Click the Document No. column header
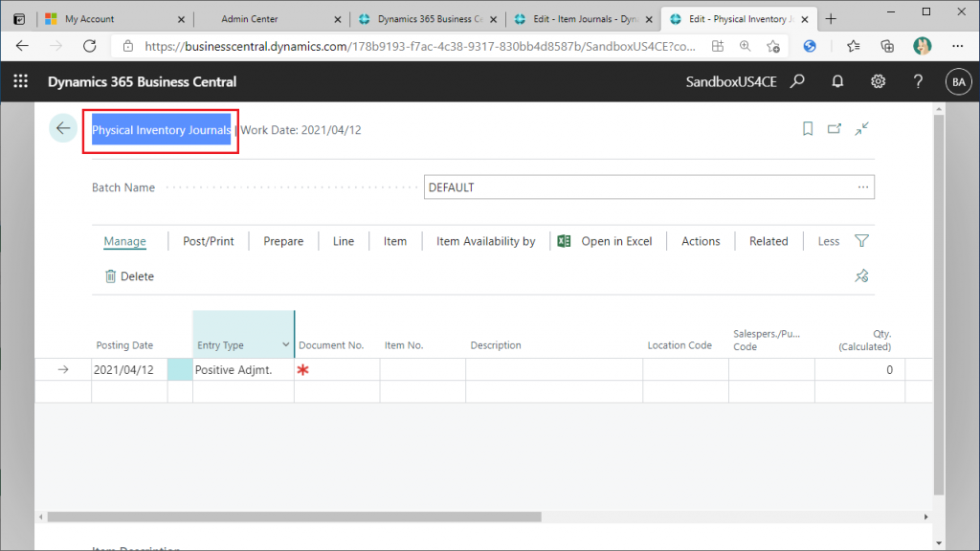The image size is (980, 551). tap(331, 345)
